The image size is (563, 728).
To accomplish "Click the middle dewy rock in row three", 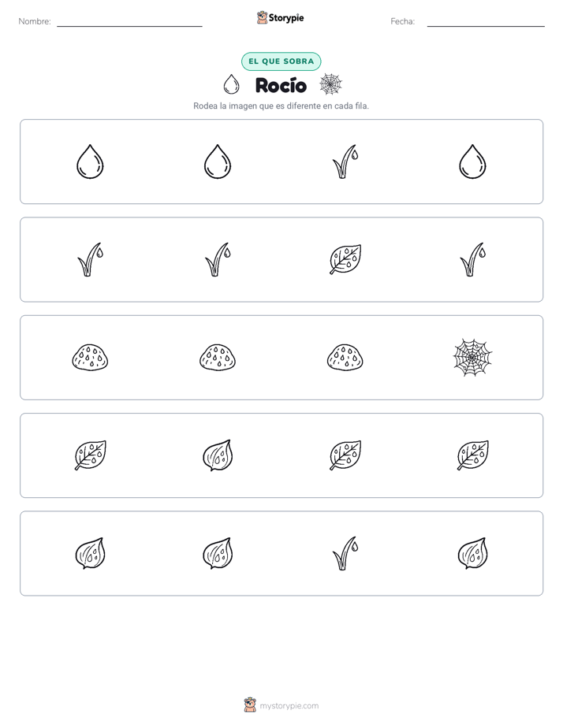I will tap(218, 358).
